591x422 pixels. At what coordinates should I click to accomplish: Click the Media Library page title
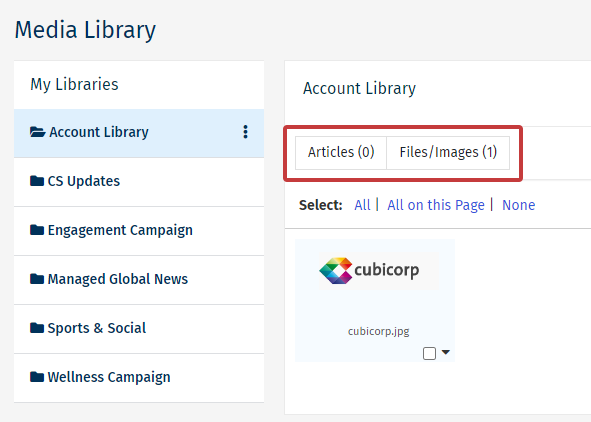pyautogui.click(x=85, y=30)
